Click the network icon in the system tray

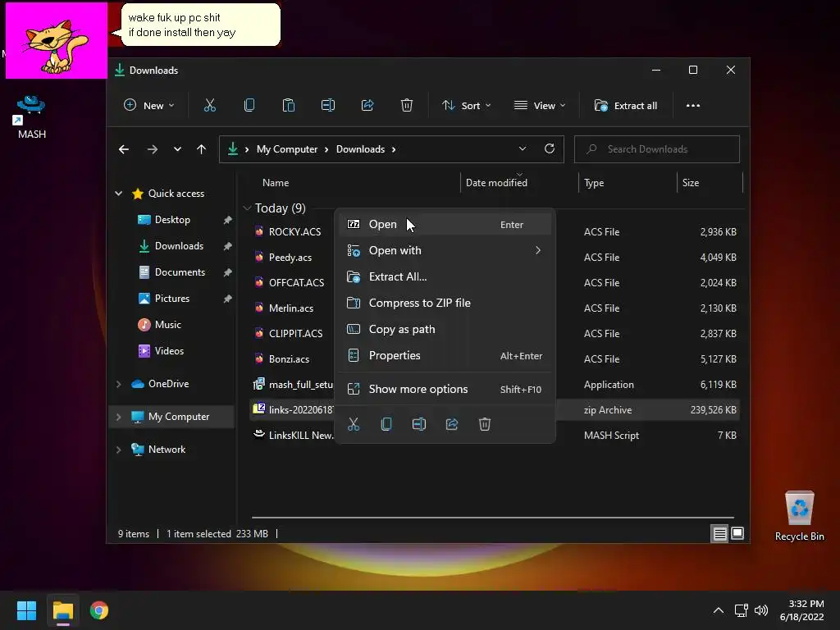741,610
